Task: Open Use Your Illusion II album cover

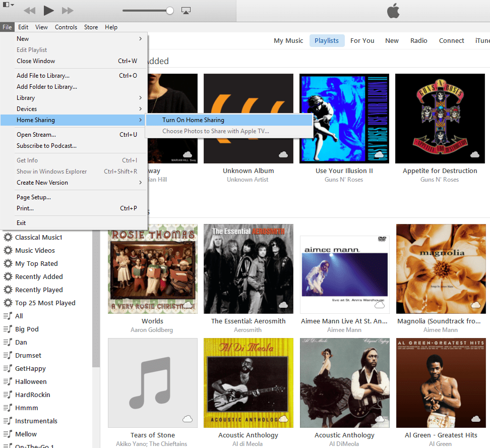Action: 344,119
